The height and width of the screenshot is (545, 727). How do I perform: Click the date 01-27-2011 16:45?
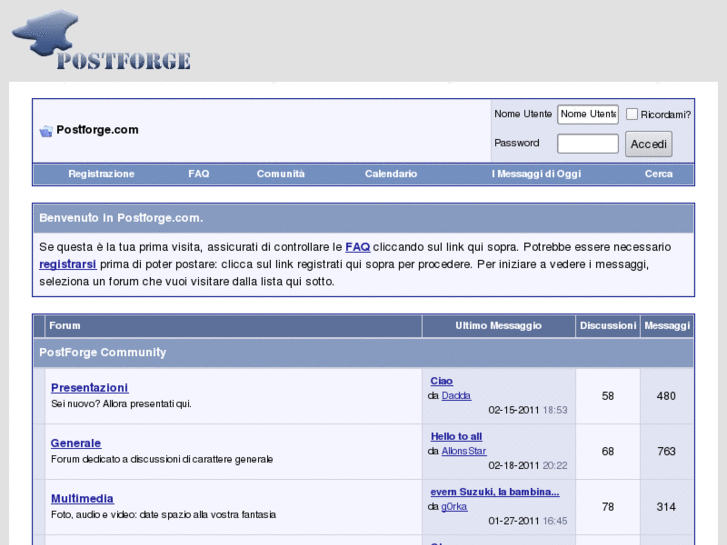(528, 521)
